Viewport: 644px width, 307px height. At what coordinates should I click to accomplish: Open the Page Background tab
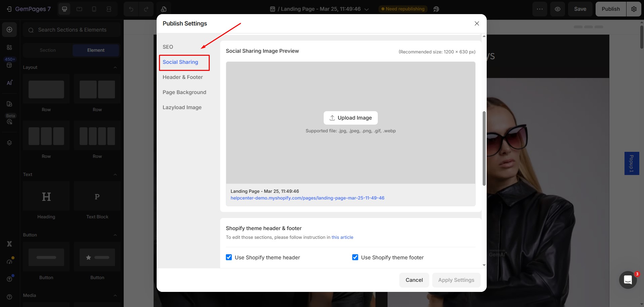184,92
